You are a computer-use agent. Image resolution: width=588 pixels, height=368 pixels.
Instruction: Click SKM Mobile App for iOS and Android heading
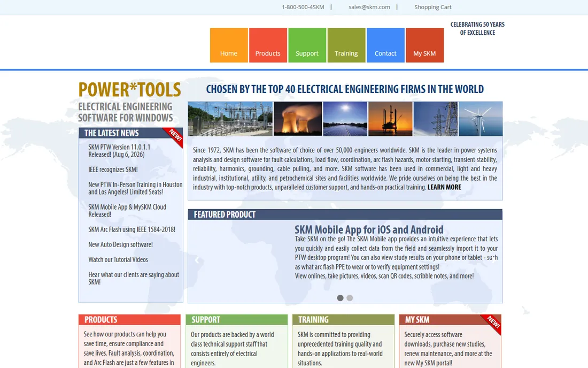pyautogui.click(x=369, y=229)
